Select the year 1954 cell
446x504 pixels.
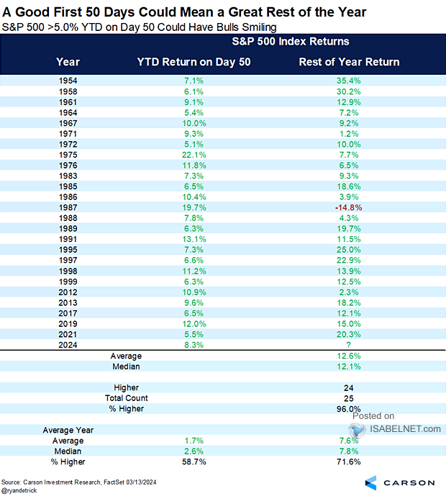[68, 81]
